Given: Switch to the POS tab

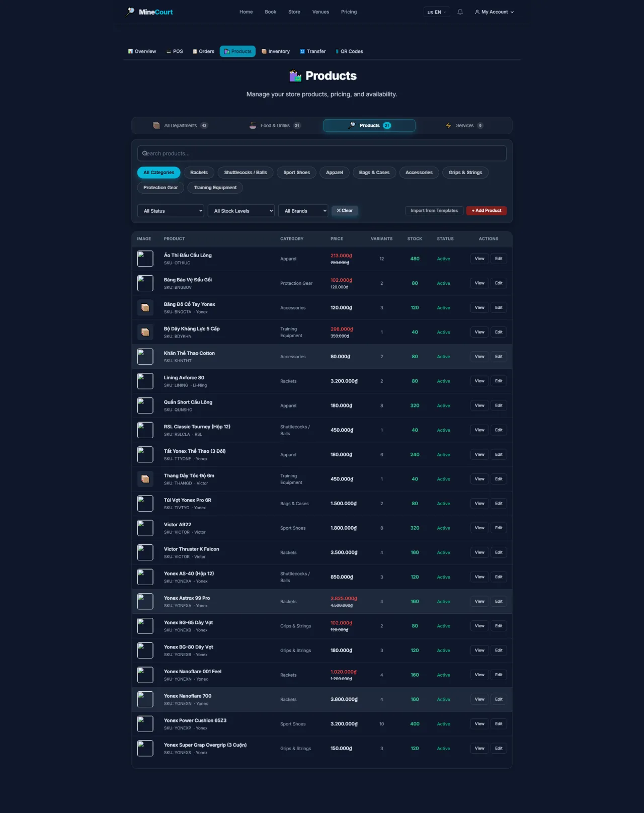Looking at the screenshot, I should pos(175,51).
